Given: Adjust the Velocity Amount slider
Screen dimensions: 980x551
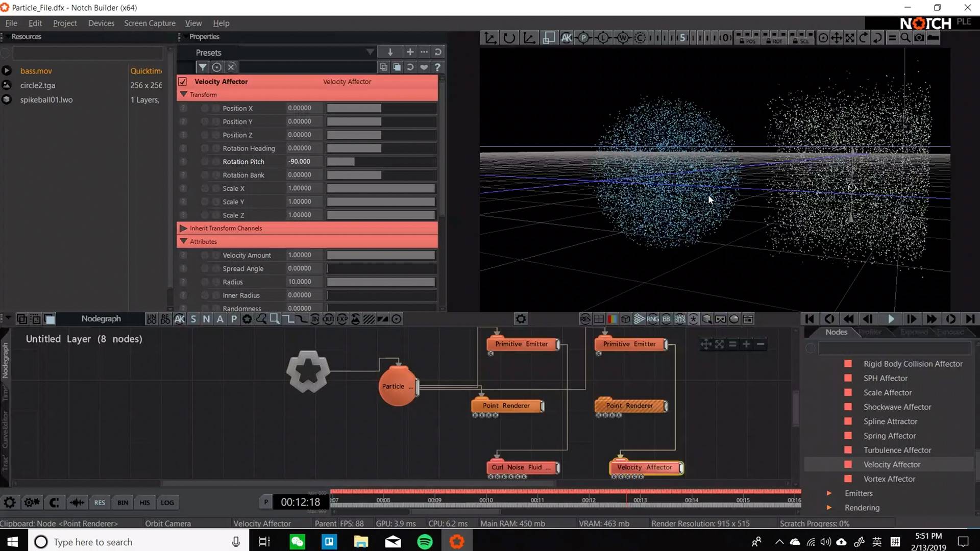Looking at the screenshot, I should (381, 255).
